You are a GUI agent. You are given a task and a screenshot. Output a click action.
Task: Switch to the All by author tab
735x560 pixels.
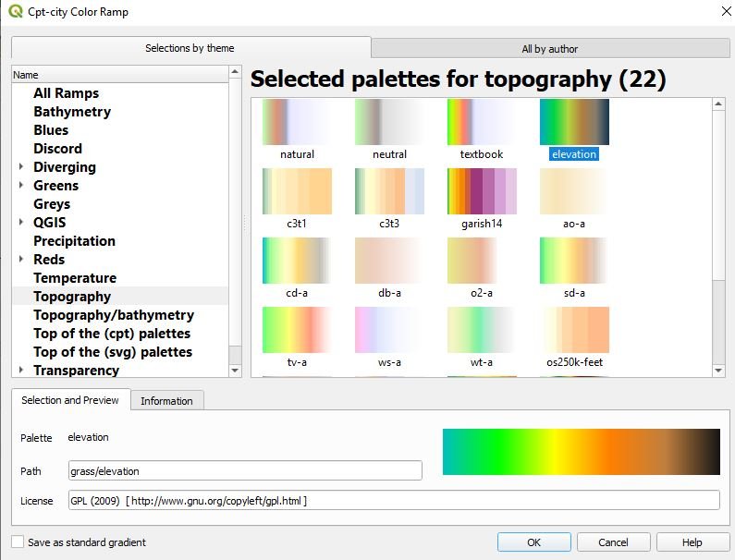(549, 49)
